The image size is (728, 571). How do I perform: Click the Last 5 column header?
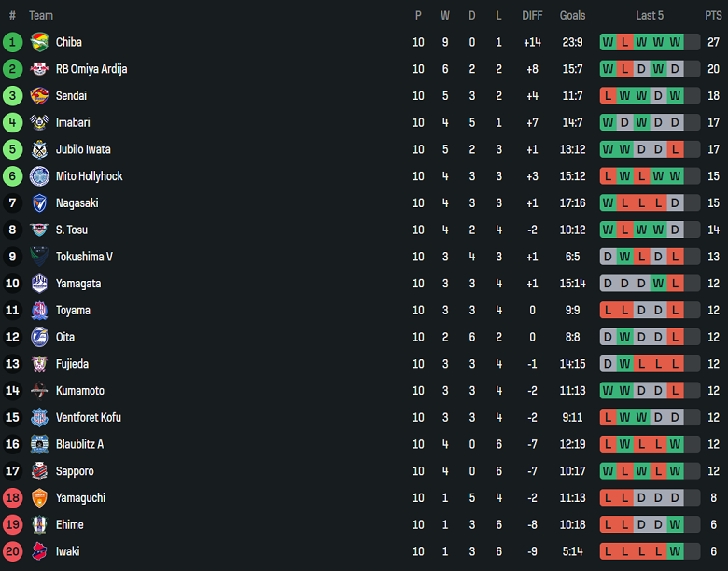pos(650,15)
